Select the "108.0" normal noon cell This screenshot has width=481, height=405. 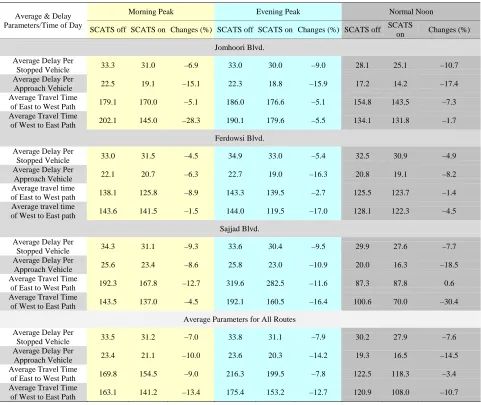pos(400,392)
